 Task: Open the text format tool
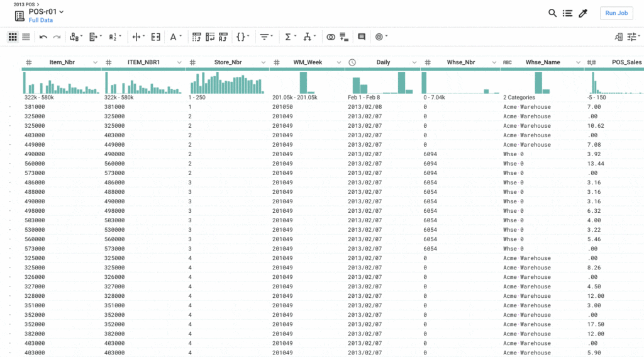coord(175,37)
